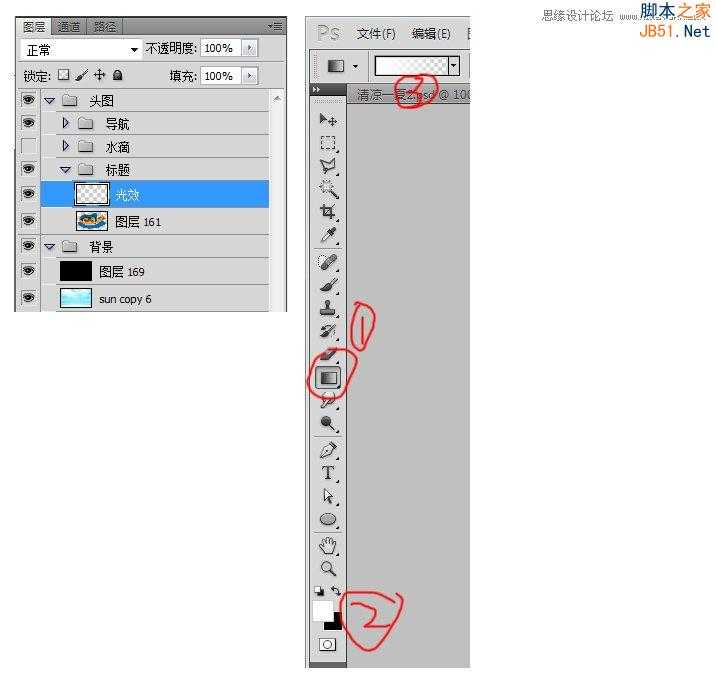
Task: Select the Brush tool
Action: [x=328, y=285]
